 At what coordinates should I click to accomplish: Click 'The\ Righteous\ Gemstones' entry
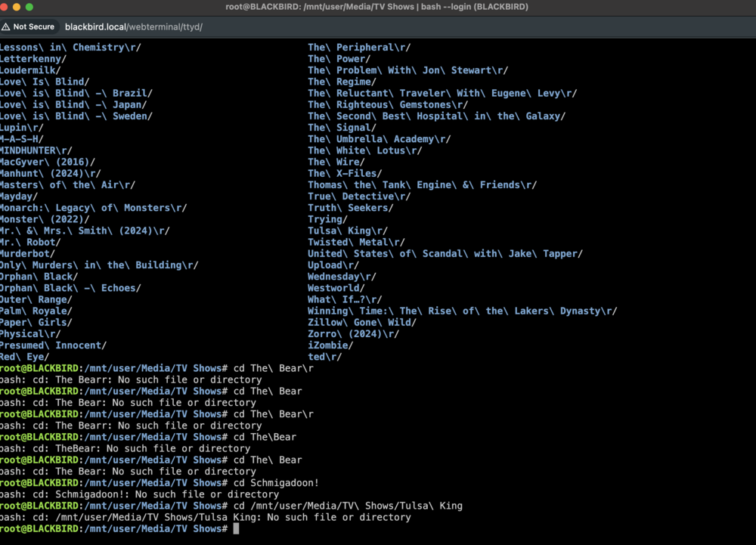tap(388, 104)
